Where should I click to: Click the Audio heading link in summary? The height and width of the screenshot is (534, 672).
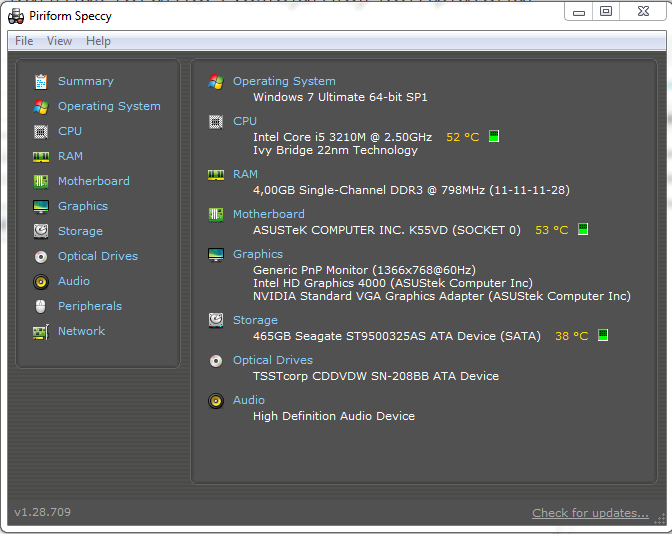pyautogui.click(x=249, y=400)
